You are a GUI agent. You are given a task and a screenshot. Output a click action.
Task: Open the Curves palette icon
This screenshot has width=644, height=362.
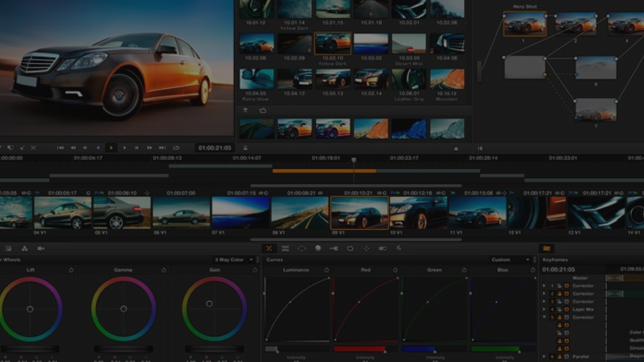(269, 248)
